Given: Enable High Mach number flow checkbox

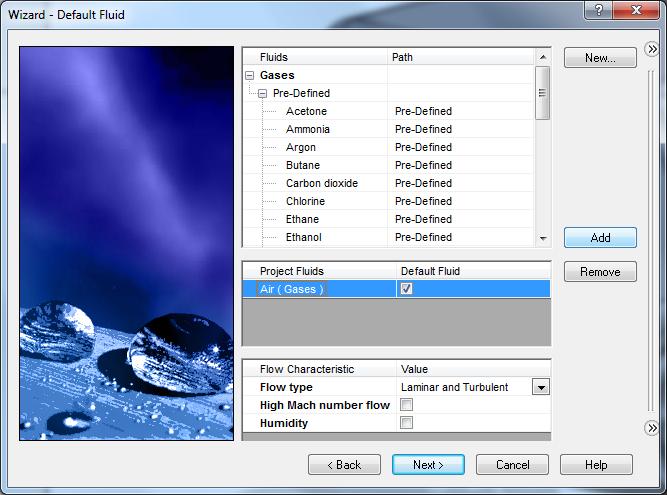Looking at the screenshot, I should (x=406, y=405).
